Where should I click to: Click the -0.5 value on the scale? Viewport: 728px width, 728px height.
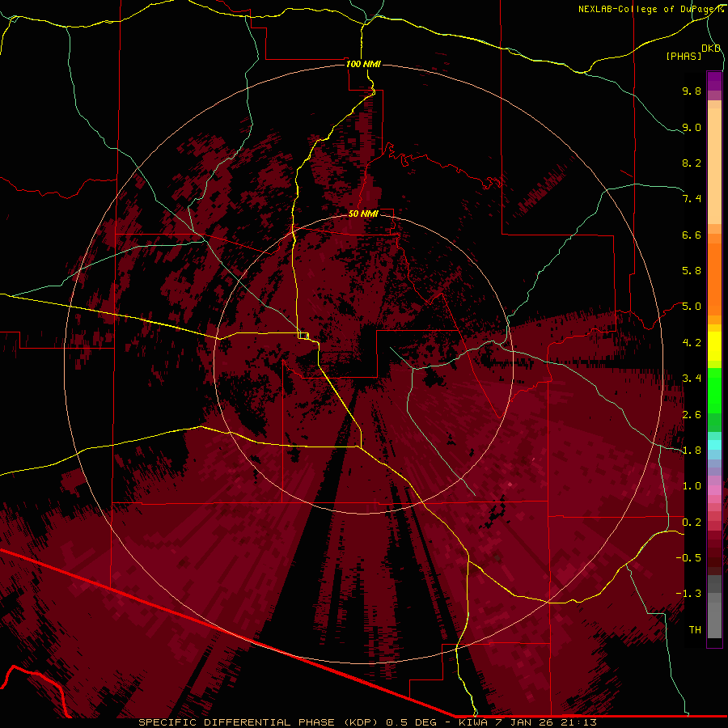pos(688,558)
